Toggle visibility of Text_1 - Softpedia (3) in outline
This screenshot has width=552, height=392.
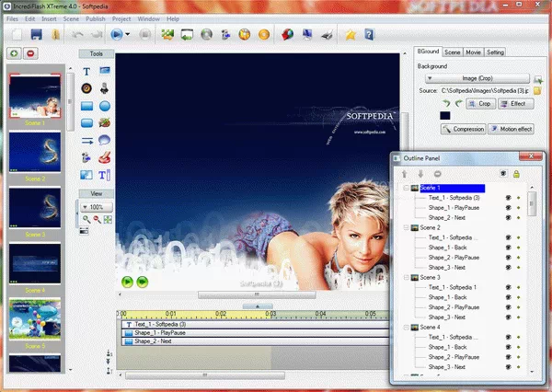click(x=509, y=198)
